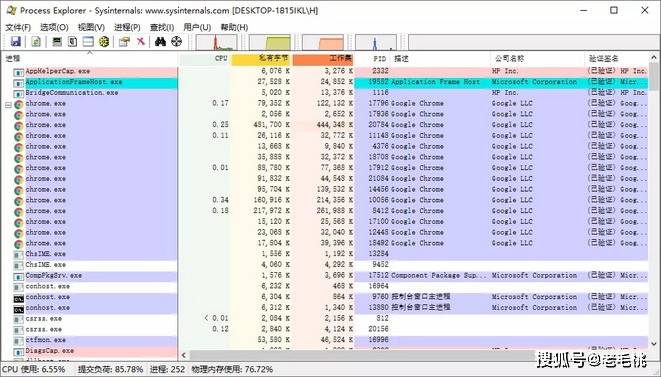Sort by the 工作集 column header
Viewport: 661px width, 377px height.
(323, 59)
